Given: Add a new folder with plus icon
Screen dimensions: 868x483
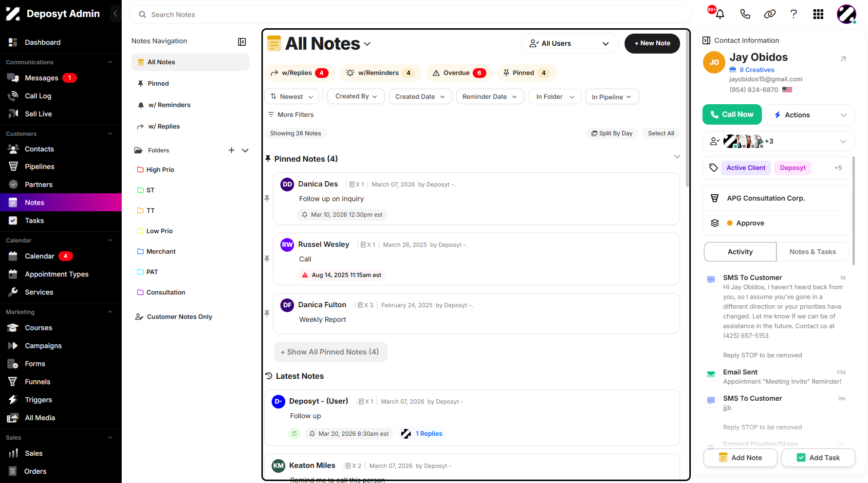Looking at the screenshot, I should (232, 150).
